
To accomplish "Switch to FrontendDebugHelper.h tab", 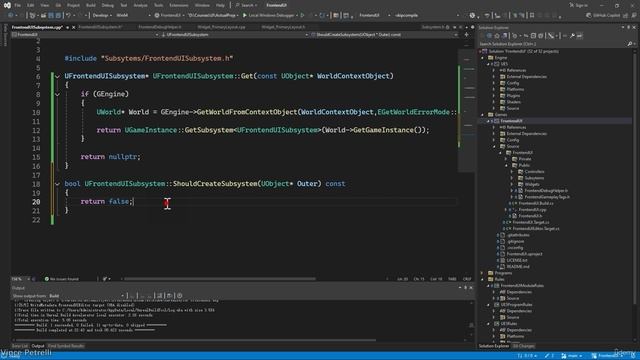I will coord(160,27).
